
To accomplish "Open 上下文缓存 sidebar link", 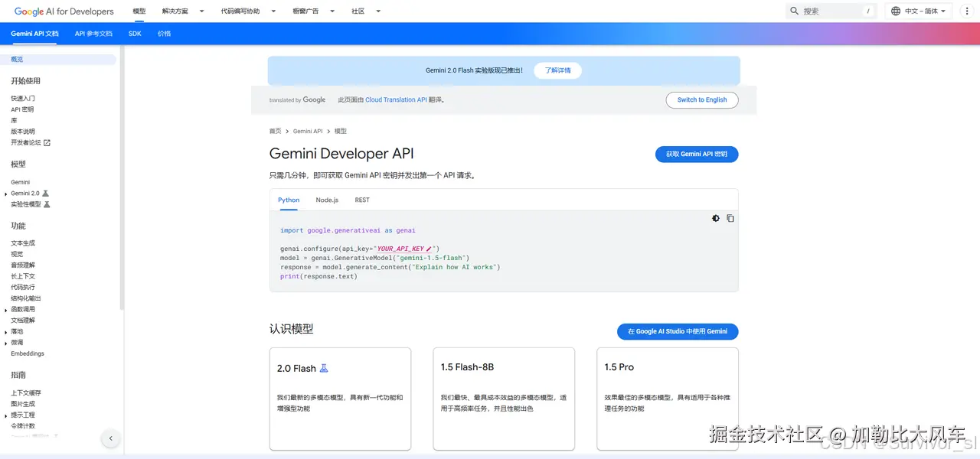I will 26,392.
